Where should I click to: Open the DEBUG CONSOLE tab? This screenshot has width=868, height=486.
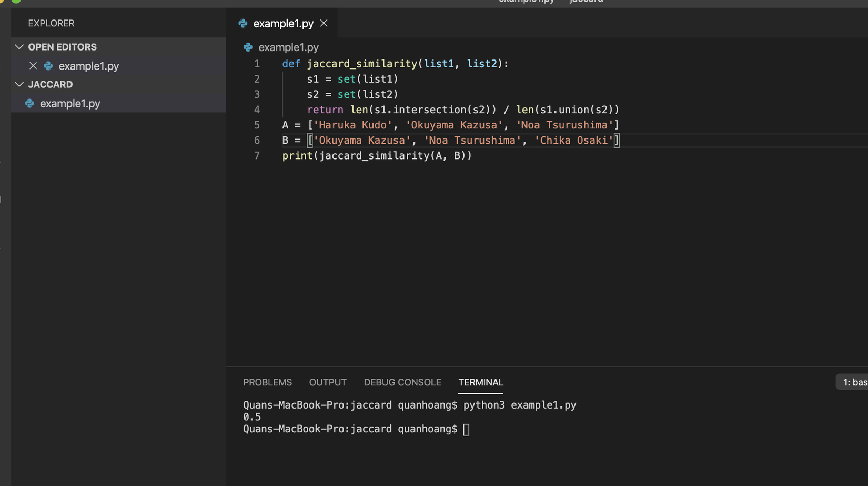pyautogui.click(x=402, y=382)
